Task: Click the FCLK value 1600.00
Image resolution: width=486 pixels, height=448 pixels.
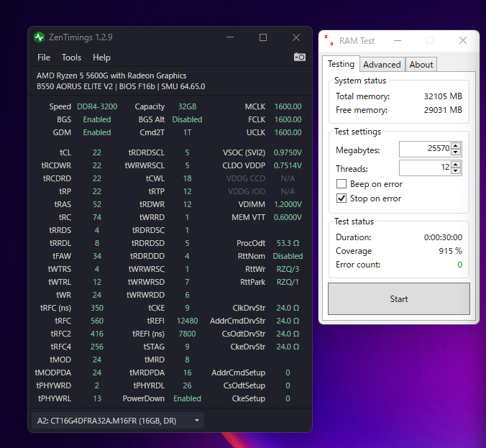Action: [288, 119]
